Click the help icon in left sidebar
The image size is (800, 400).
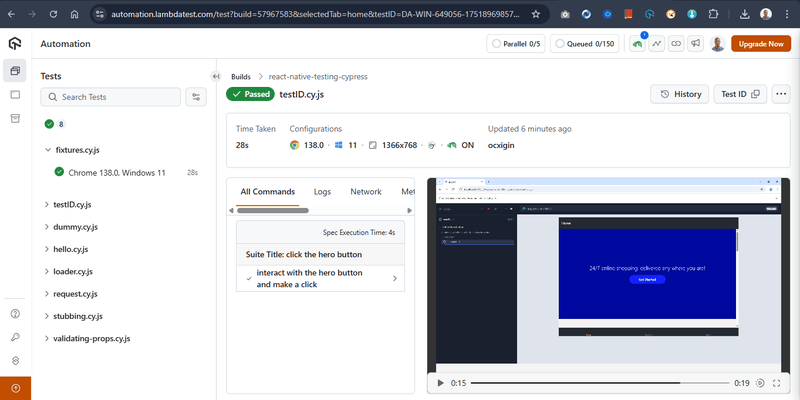(x=15, y=313)
